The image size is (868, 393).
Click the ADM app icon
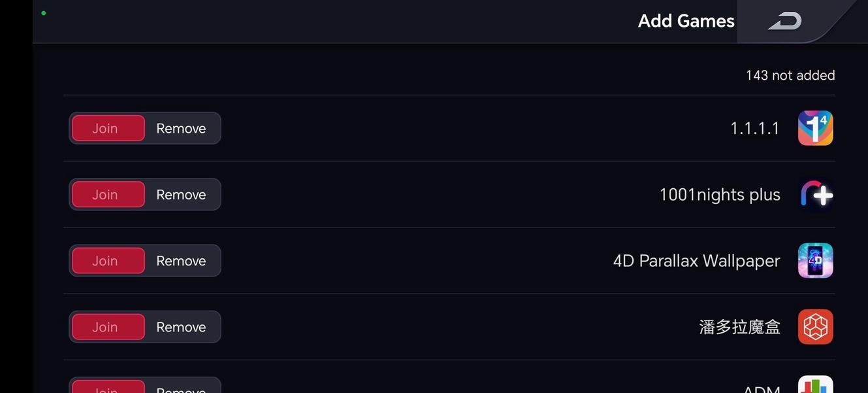pos(815,385)
